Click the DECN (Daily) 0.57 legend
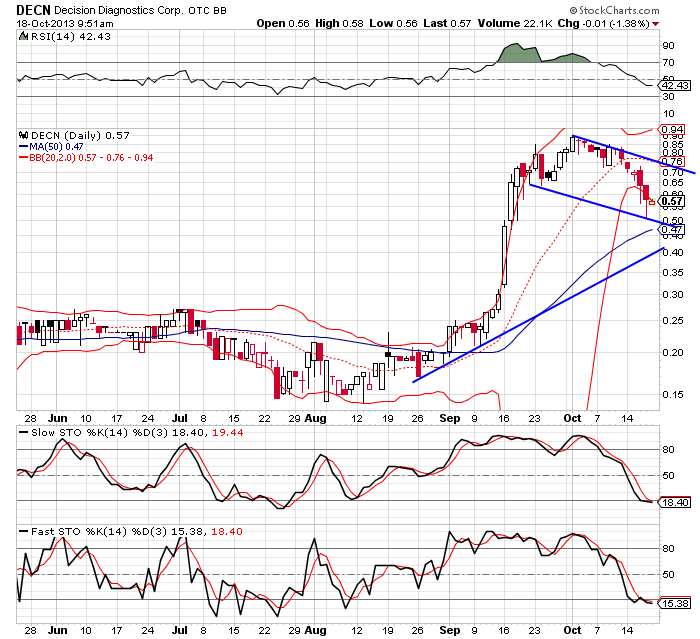 (x=80, y=135)
